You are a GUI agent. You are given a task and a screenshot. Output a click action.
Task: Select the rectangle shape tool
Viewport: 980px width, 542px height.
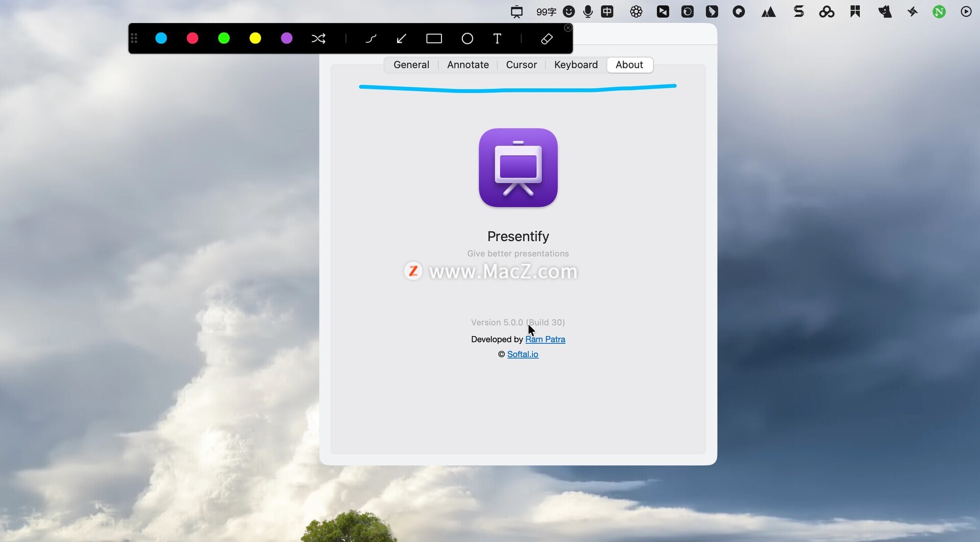pos(434,39)
